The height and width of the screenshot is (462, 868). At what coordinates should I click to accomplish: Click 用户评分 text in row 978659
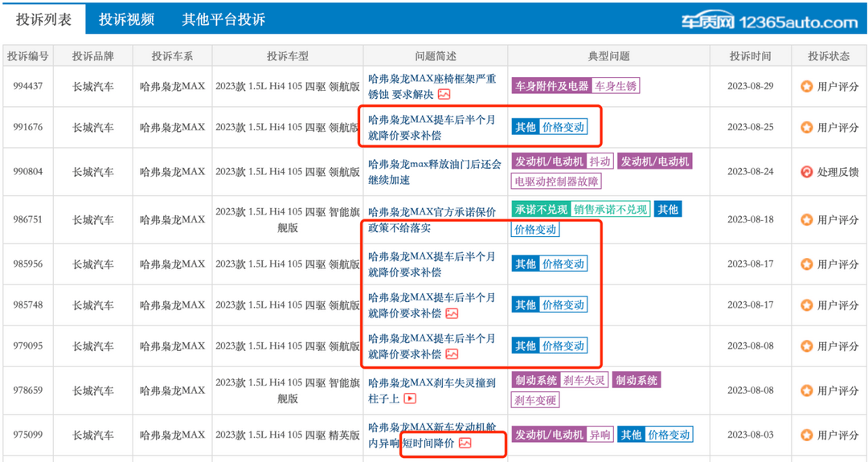[837, 390]
